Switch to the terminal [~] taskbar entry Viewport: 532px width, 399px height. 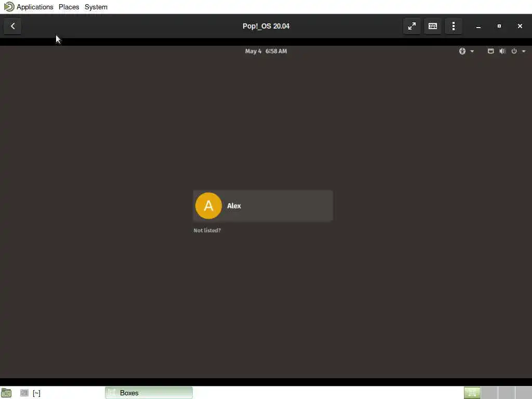pyautogui.click(x=31, y=393)
